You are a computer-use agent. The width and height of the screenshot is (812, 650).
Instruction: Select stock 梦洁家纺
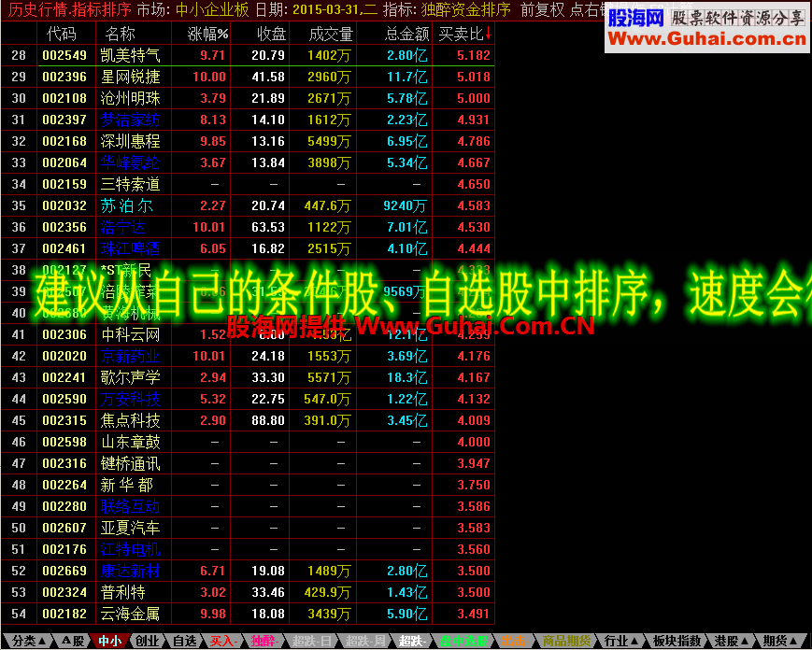[x=131, y=120]
